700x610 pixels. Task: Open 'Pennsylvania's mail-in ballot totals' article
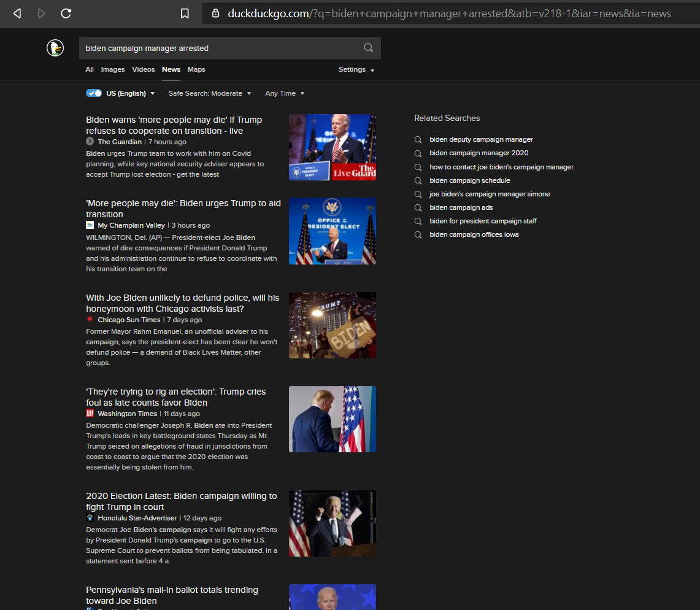point(172,595)
